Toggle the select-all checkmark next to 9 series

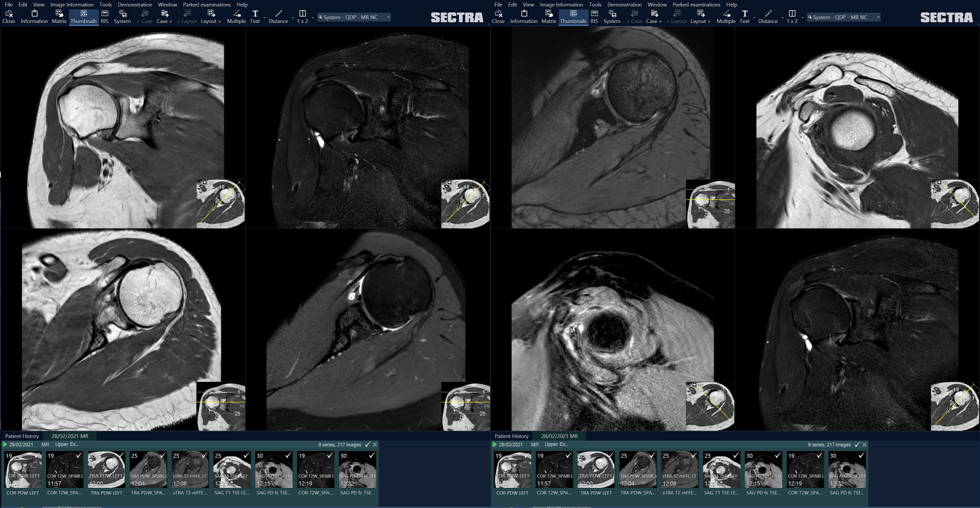point(367,444)
